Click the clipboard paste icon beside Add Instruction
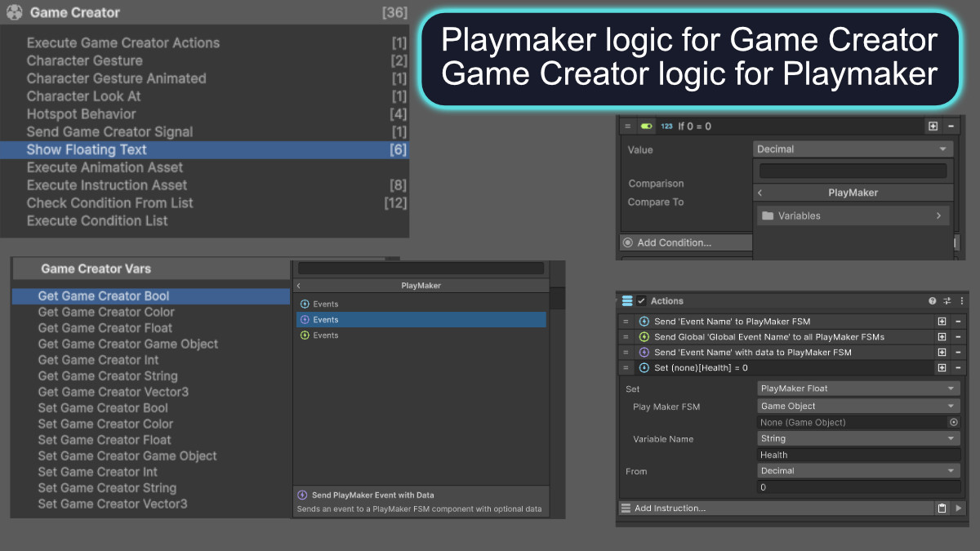Image resolution: width=980 pixels, height=551 pixels. coord(942,508)
